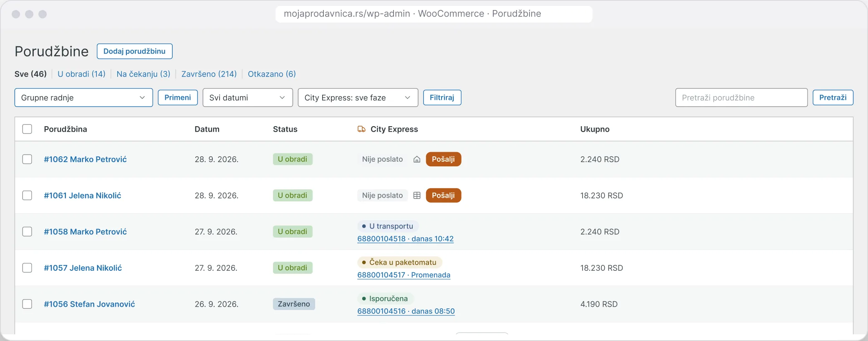This screenshot has height=341, width=868.
Task: Open order #1058 Marko Petrović
Action: (x=85, y=232)
